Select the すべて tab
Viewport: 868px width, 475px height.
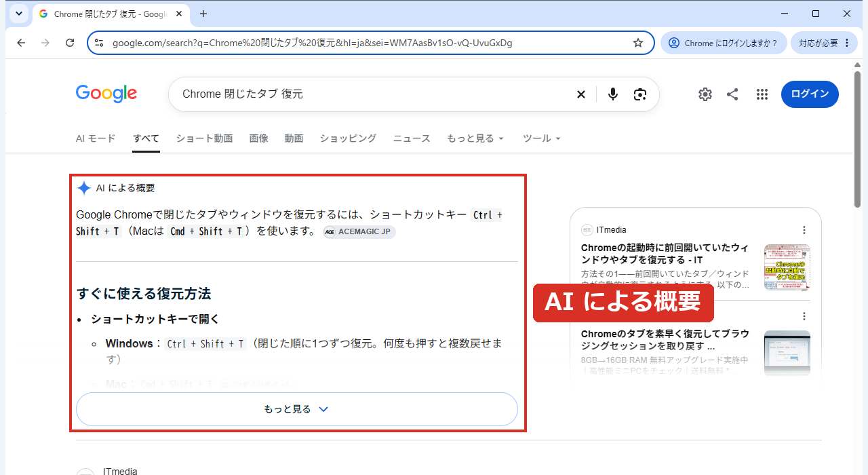coord(146,138)
